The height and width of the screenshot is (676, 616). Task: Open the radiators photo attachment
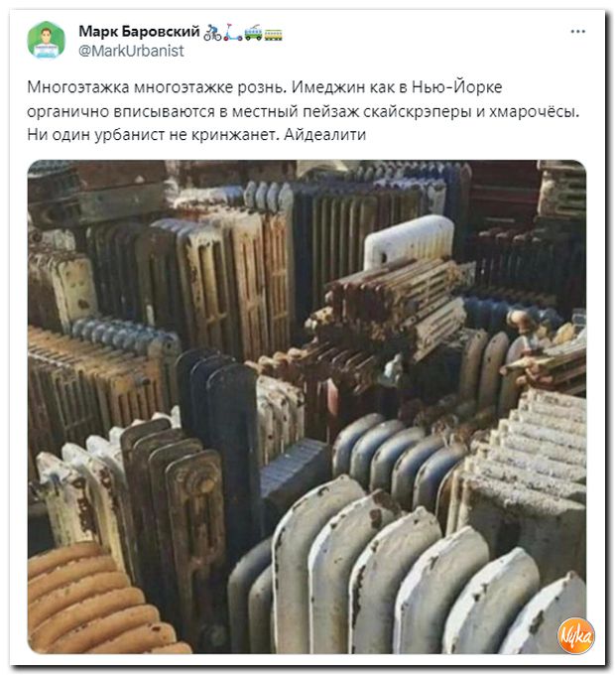(x=307, y=407)
